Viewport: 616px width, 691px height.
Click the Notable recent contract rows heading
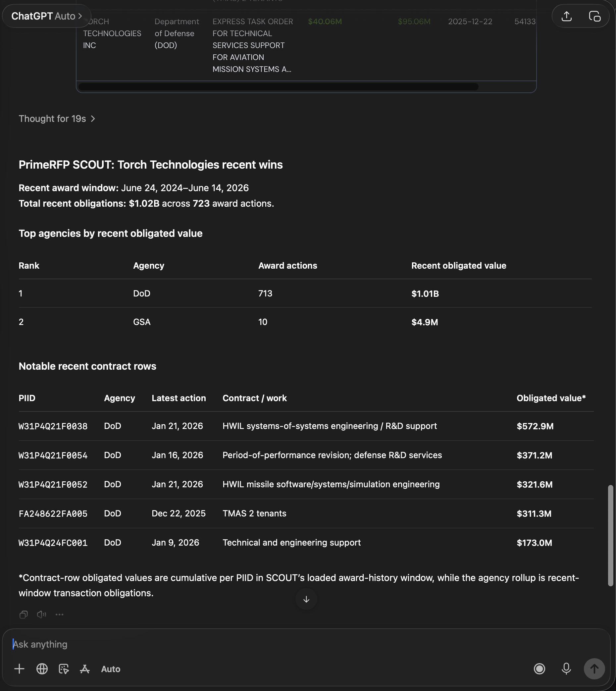[87, 366]
